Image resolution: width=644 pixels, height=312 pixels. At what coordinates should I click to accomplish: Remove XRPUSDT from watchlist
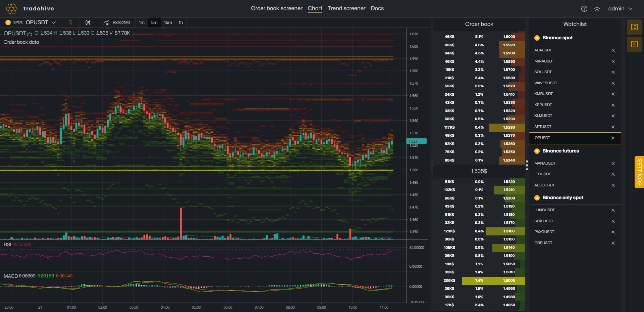click(x=613, y=105)
